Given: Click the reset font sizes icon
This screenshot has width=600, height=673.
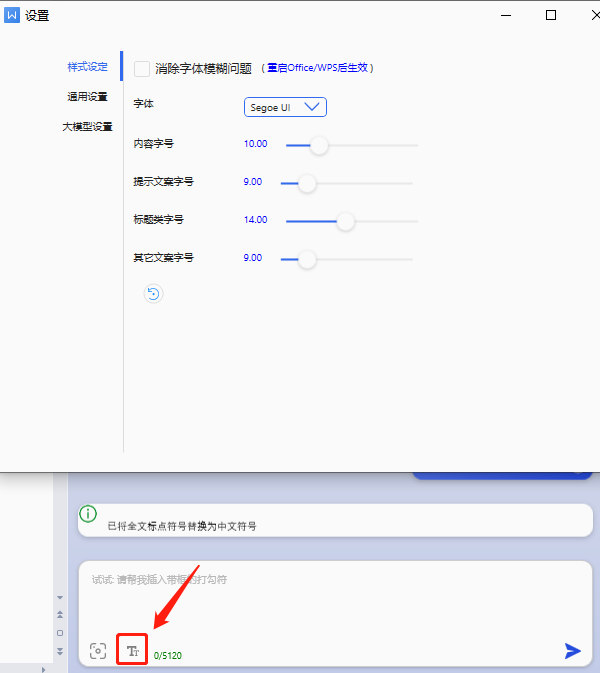Looking at the screenshot, I should click(153, 294).
